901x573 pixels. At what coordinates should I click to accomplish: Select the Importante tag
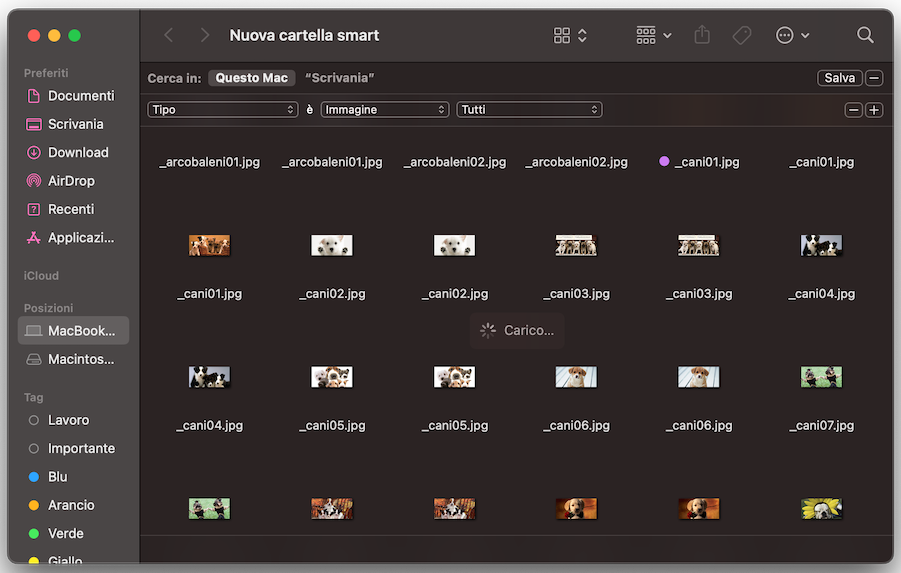click(x=74, y=448)
